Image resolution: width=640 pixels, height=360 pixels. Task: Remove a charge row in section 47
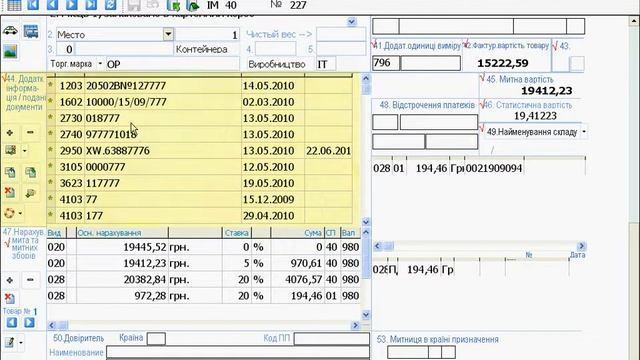[30, 280]
